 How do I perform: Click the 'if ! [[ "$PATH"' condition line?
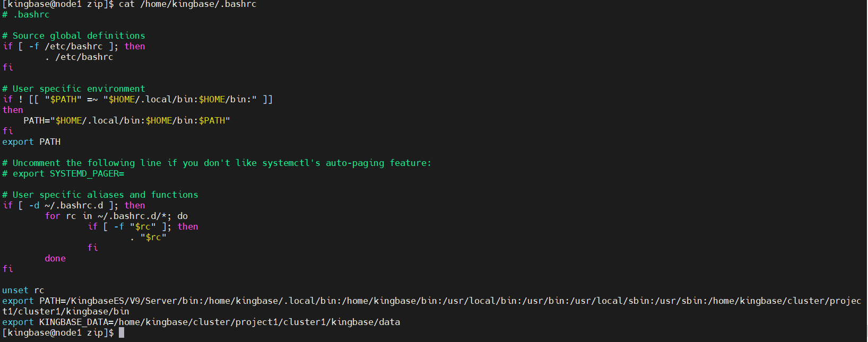[x=137, y=100]
